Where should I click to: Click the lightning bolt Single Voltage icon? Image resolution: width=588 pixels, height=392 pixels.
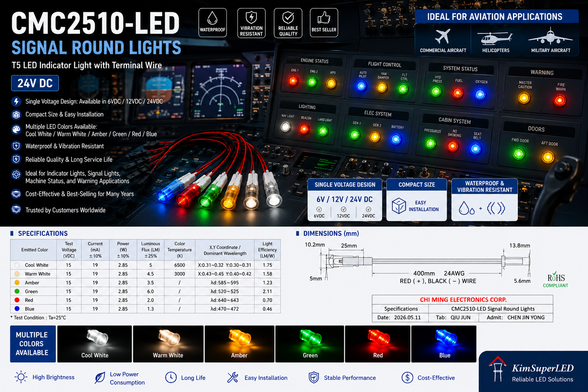click(16, 101)
